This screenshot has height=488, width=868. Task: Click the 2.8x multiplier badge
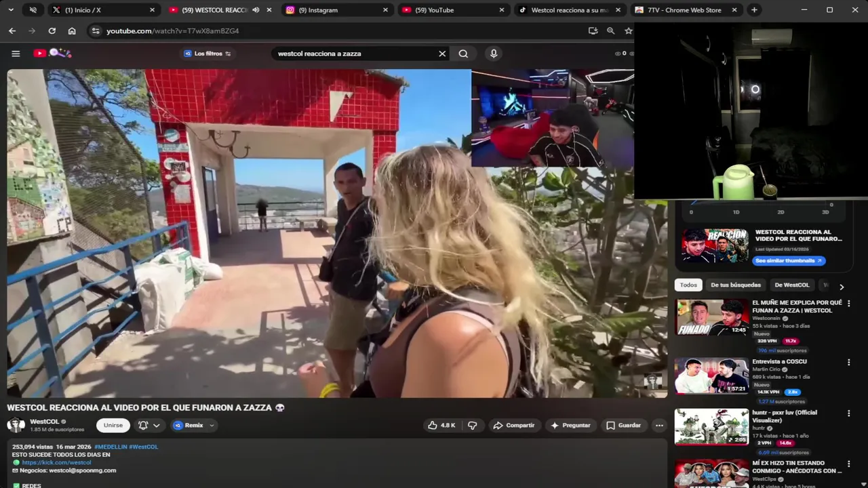[792, 392]
